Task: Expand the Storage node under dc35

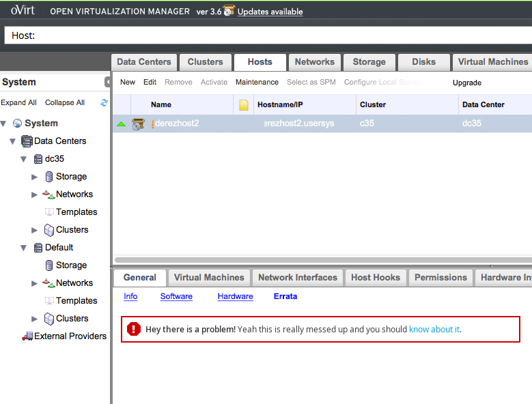Action: 35,176
